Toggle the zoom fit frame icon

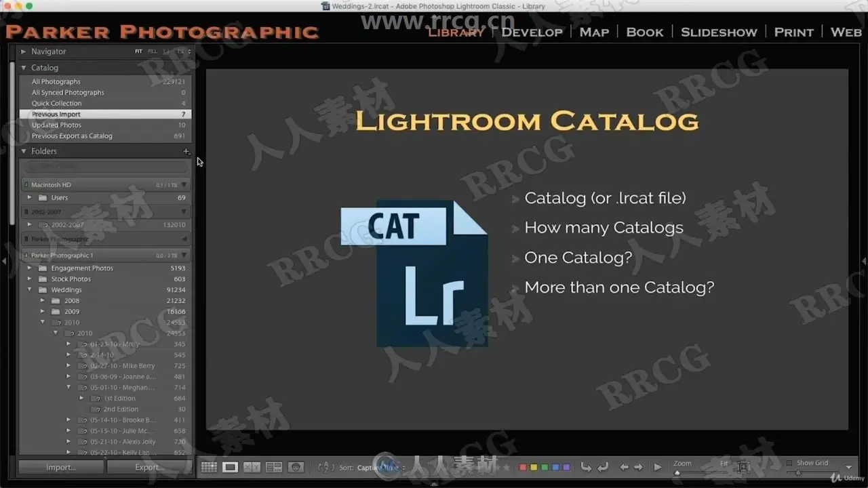tap(743, 467)
